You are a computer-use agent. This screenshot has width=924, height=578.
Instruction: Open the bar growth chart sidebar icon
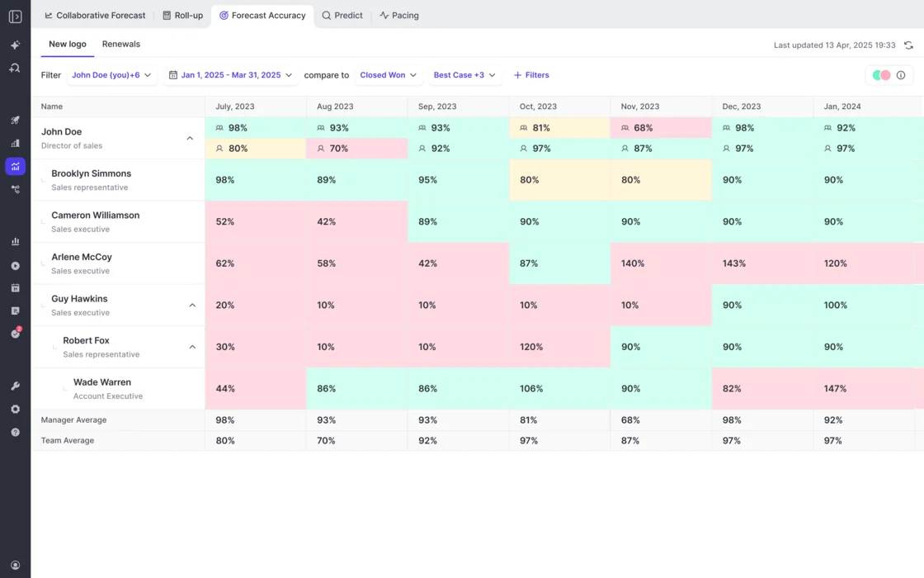[16, 144]
